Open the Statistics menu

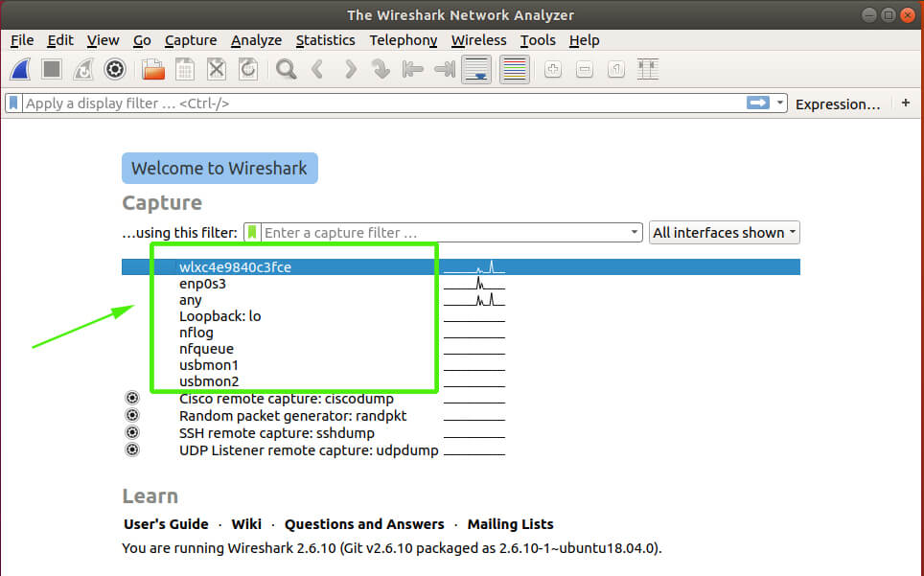pyautogui.click(x=325, y=40)
